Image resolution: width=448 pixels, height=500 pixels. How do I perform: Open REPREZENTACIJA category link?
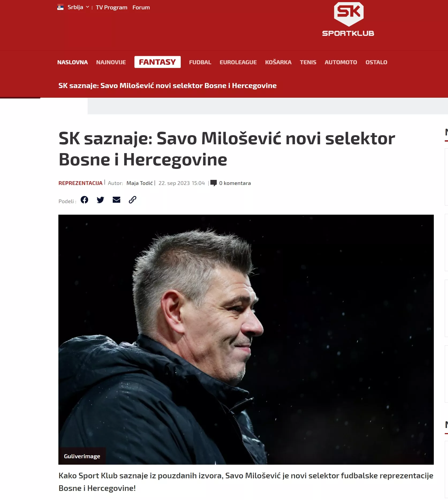(x=81, y=183)
